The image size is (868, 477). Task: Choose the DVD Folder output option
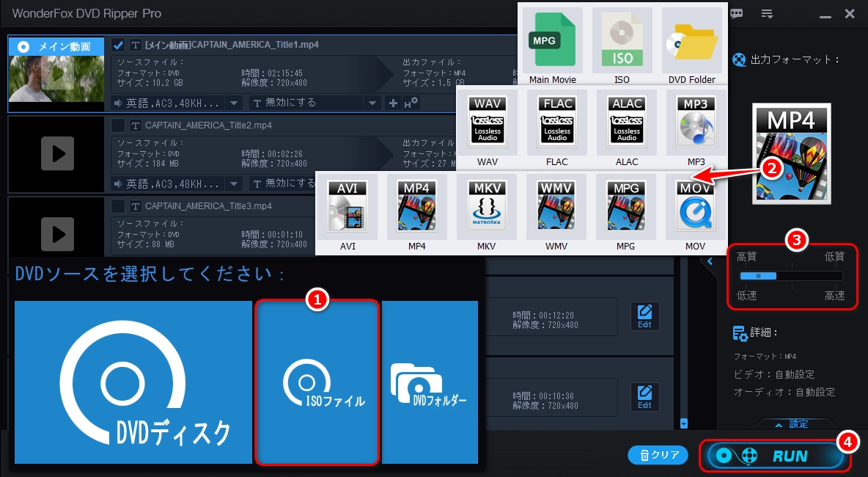691,40
